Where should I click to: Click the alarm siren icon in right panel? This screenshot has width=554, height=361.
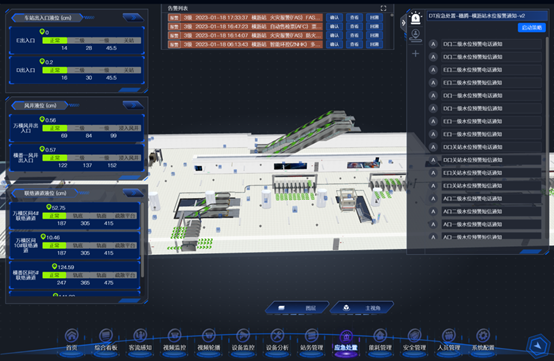pos(416,18)
